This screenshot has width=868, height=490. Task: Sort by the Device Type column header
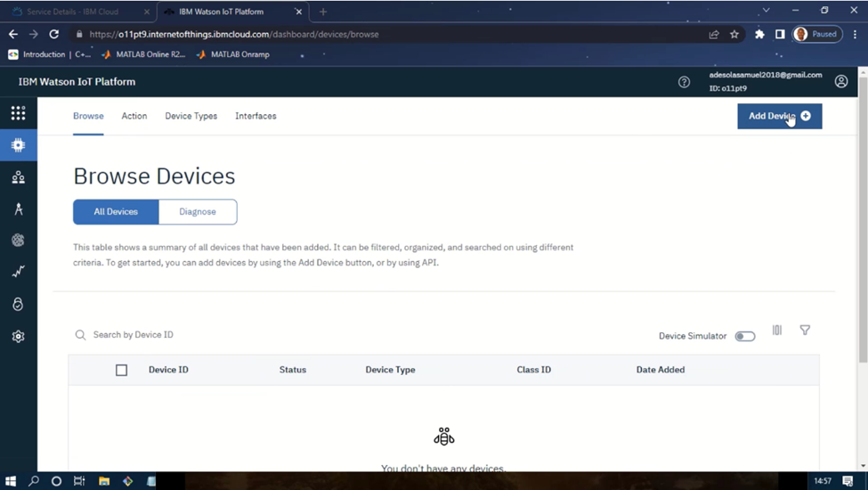(390, 370)
